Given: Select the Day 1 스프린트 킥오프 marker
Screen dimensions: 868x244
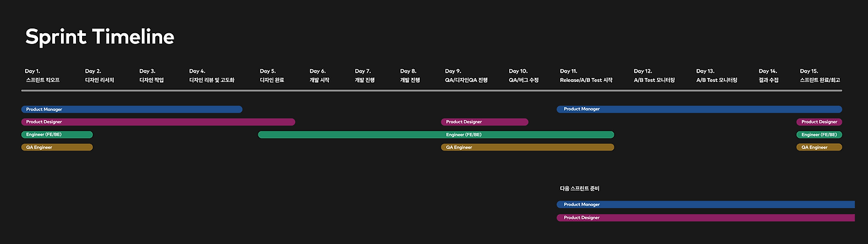Looking at the screenshot, I should coord(43,75).
